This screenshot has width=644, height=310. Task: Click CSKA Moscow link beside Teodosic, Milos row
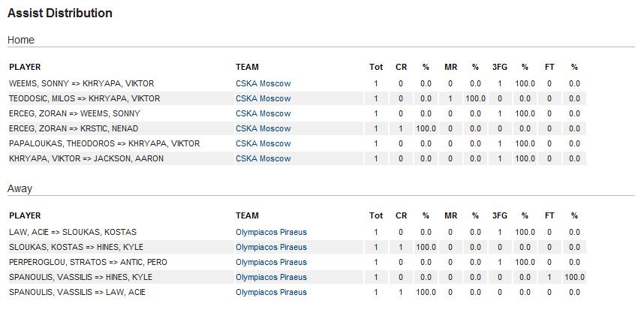[x=263, y=98]
